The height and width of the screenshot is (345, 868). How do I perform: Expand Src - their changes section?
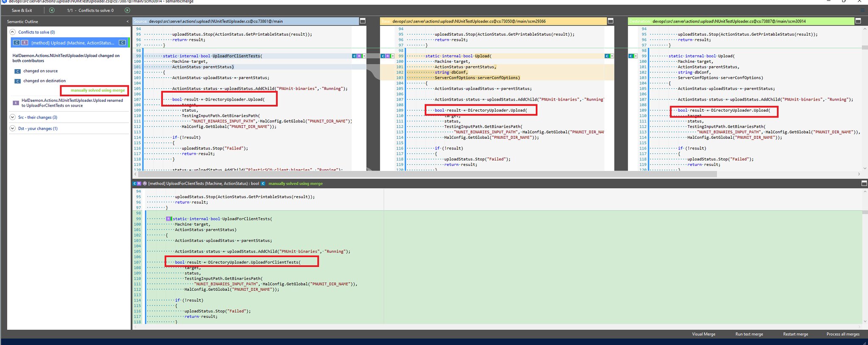(12, 117)
